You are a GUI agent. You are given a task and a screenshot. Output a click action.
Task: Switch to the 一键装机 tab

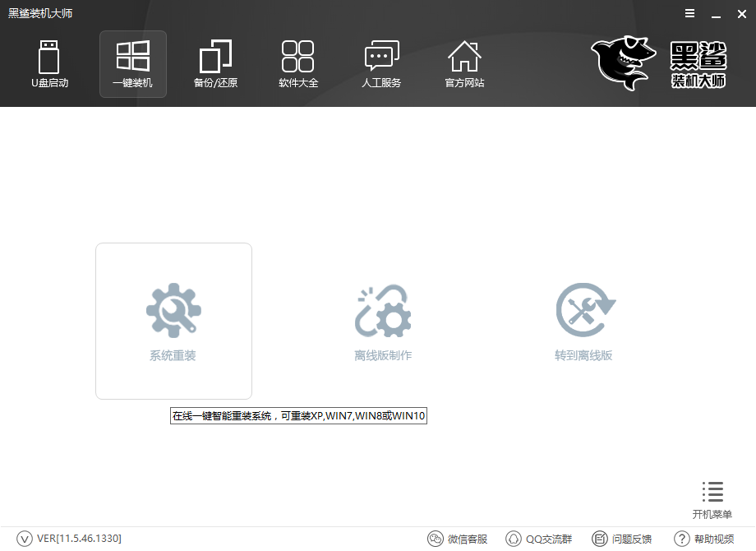pyautogui.click(x=132, y=64)
